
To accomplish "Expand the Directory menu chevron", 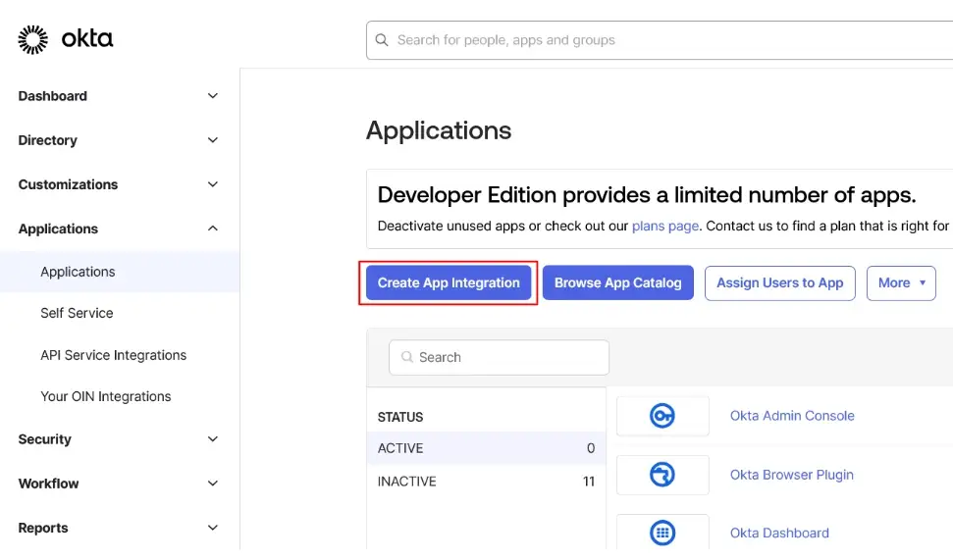I will coord(213,140).
